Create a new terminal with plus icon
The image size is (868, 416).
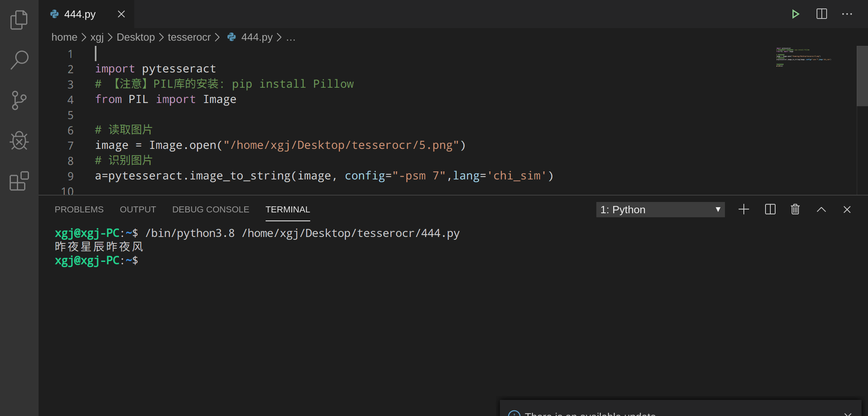(744, 210)
